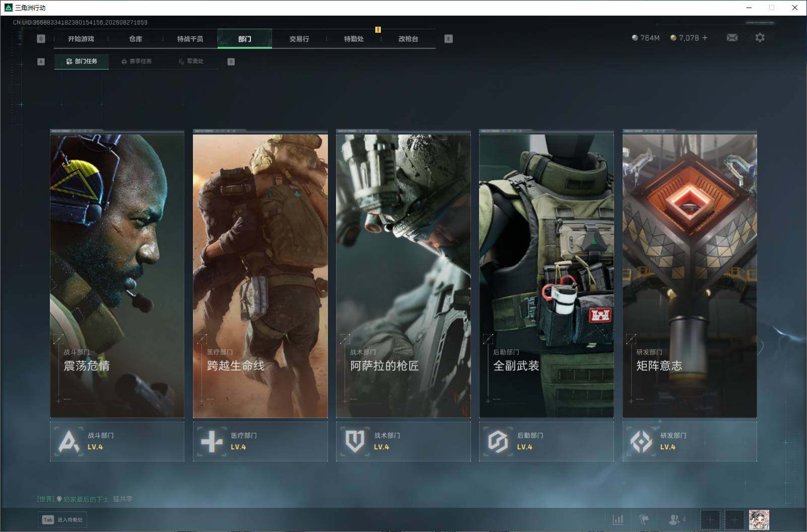Screen dimensions: 807x532
Task: Click the 后勤部门 hexagon emblem icon
Action: click(x=498, y=441)
